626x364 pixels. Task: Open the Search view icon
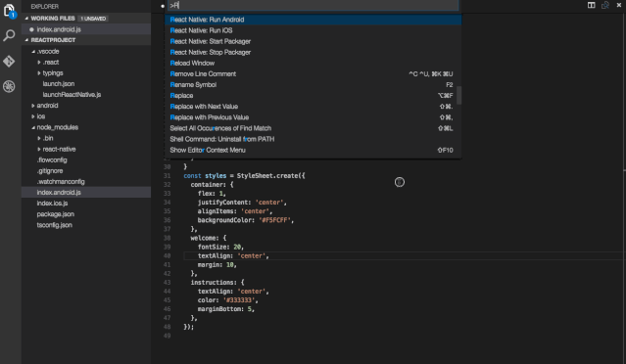click(9, 35)
